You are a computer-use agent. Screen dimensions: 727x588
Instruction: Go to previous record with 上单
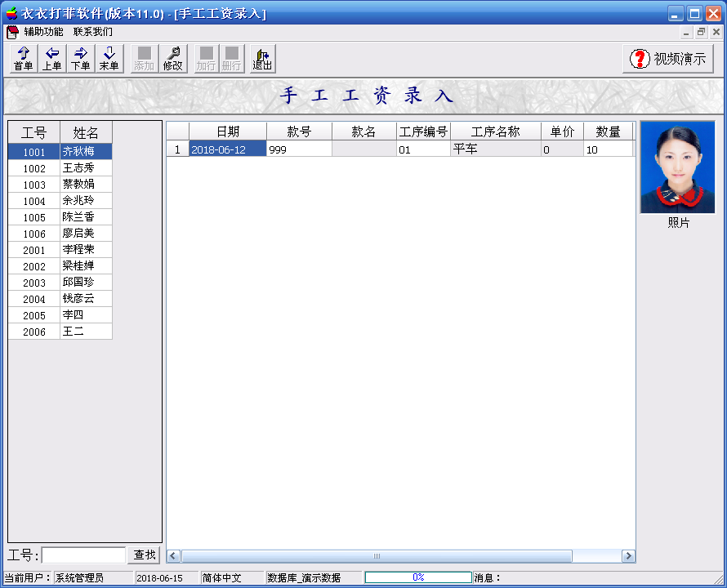pos(52,59)
